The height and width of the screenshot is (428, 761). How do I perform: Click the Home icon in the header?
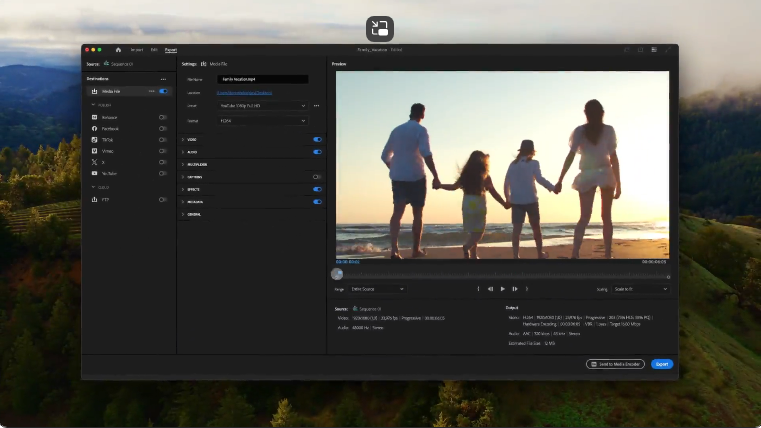pos(118,49)
